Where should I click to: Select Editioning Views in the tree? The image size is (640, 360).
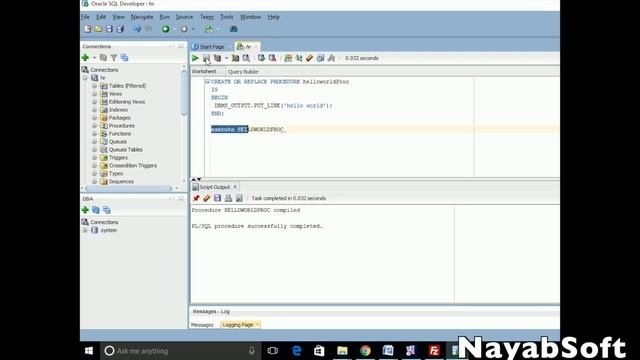127,102
